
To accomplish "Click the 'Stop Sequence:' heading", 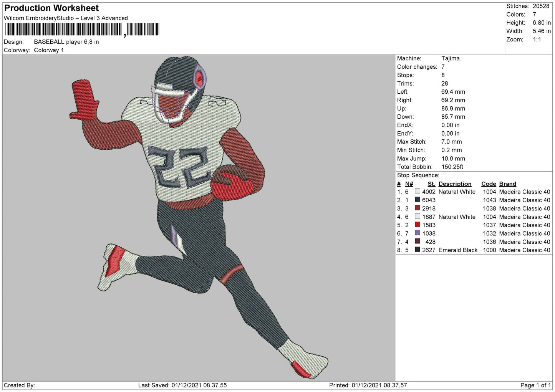I will pyautogui.click(x=418, y=175).
